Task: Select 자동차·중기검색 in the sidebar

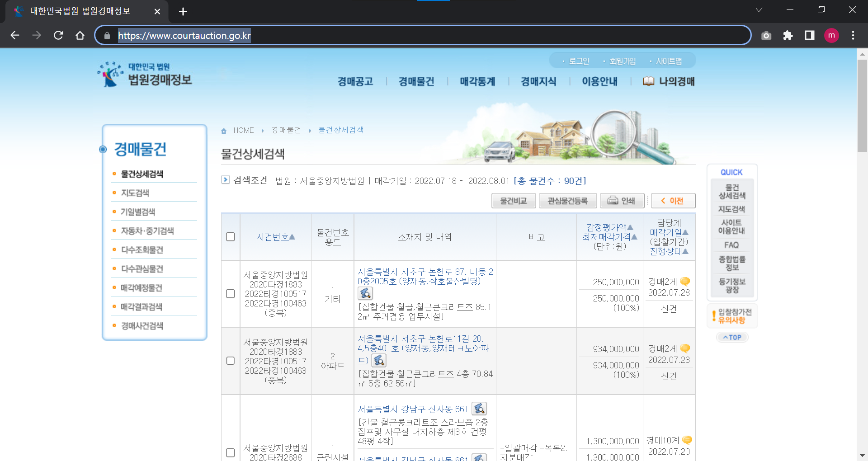Action: 147,231
